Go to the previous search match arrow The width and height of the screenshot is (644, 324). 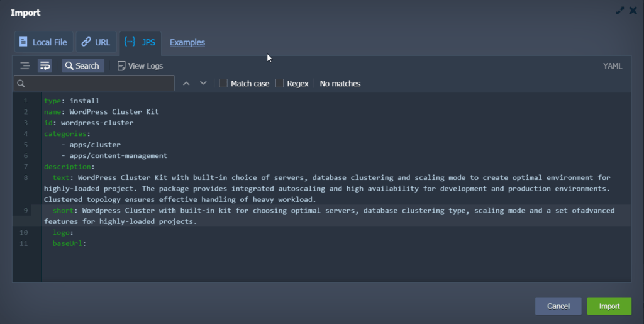point(186,84)
